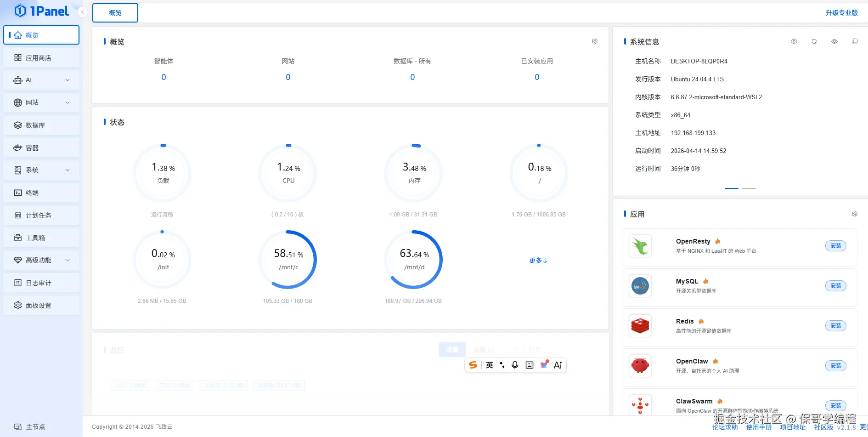Open the IME skin icon
Screen dimensions: 868x437
[x=544, y=364]
